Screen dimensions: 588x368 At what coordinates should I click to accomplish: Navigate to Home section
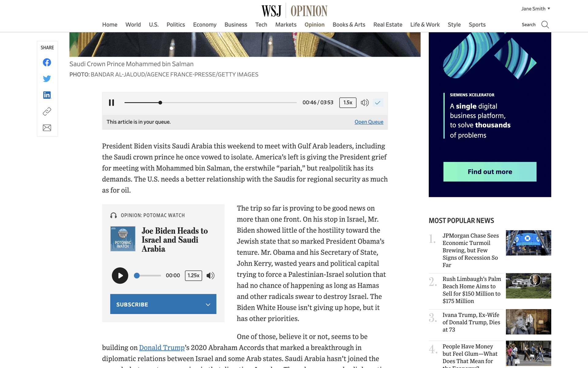110,25
